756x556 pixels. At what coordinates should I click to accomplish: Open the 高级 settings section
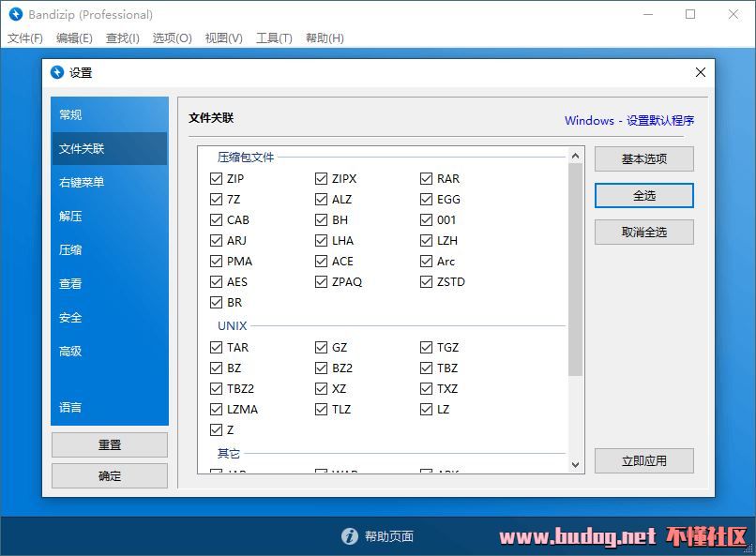point(70,351)
